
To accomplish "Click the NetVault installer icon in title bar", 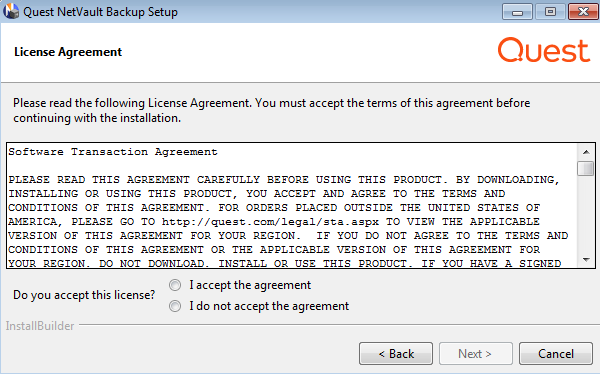I will pos(11,11).
